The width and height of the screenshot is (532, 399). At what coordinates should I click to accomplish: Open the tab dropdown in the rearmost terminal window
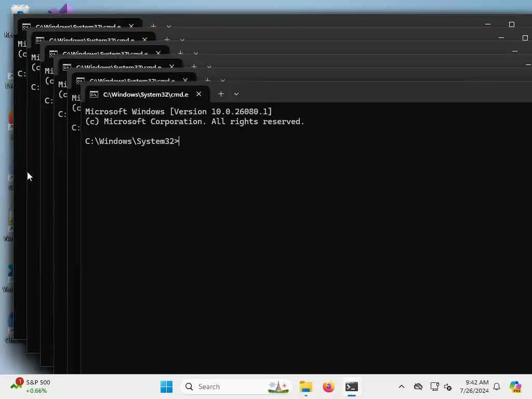tap(169, 26)
